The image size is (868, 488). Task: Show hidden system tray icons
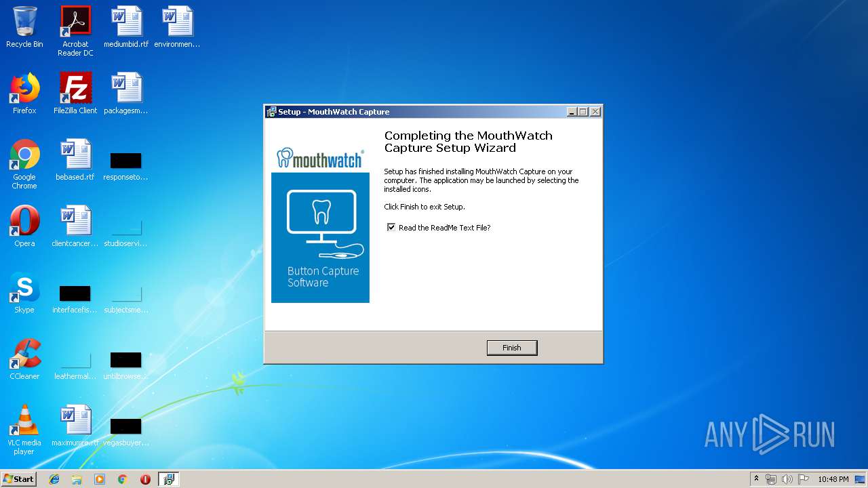pos(757,479)
